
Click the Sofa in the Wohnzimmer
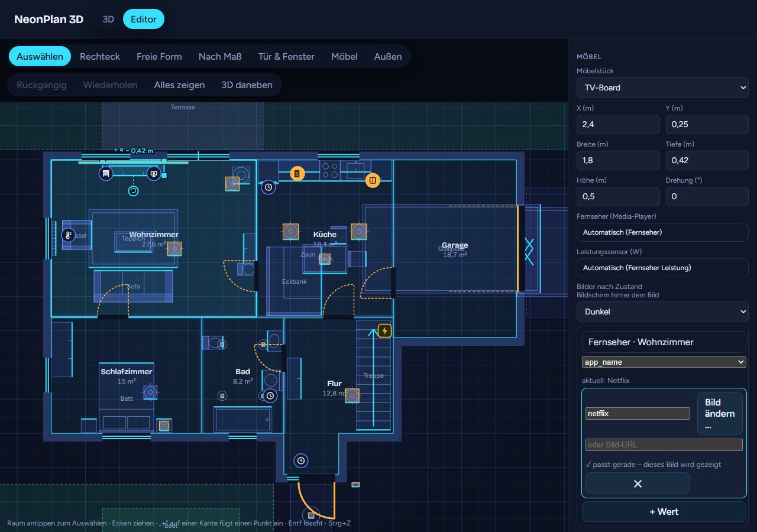pyautogui.click(x=134, y=286)
